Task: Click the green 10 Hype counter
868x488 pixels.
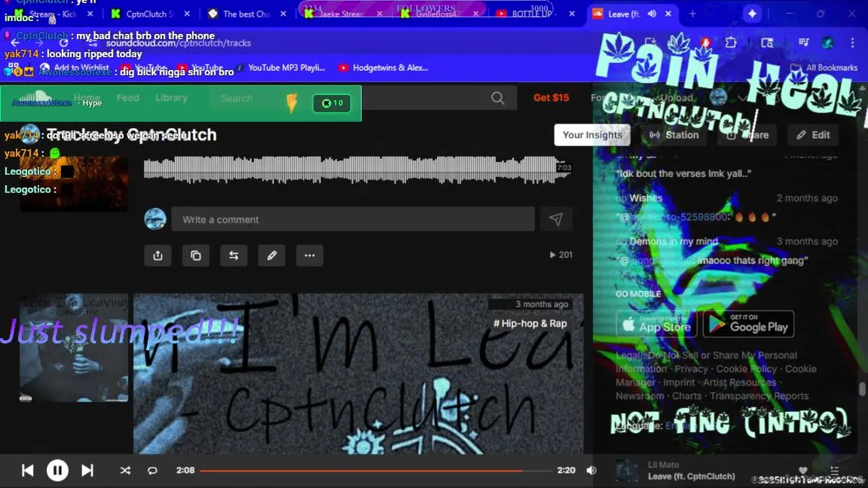Action: tap(332, 103)
